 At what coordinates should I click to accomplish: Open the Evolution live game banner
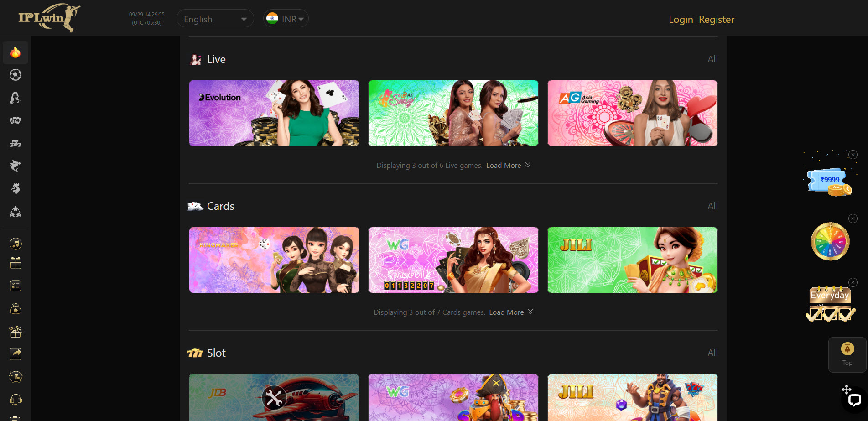[274, 113]
